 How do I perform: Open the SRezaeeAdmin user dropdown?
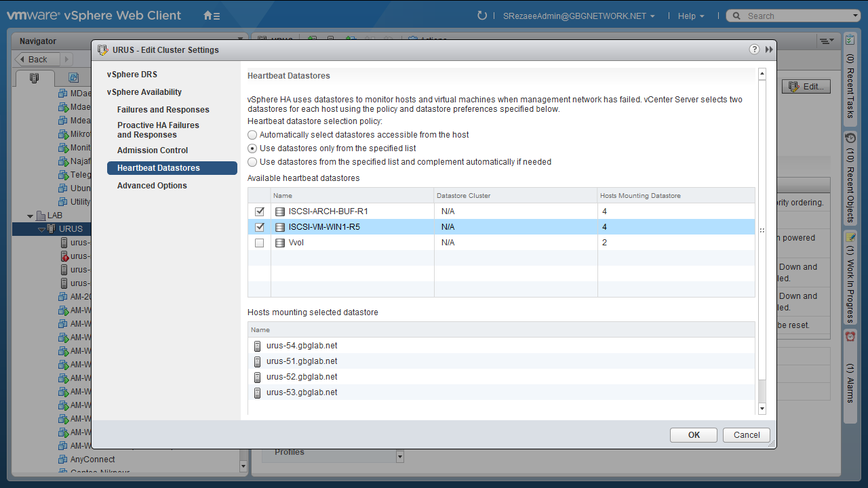(x=578, y=16)
